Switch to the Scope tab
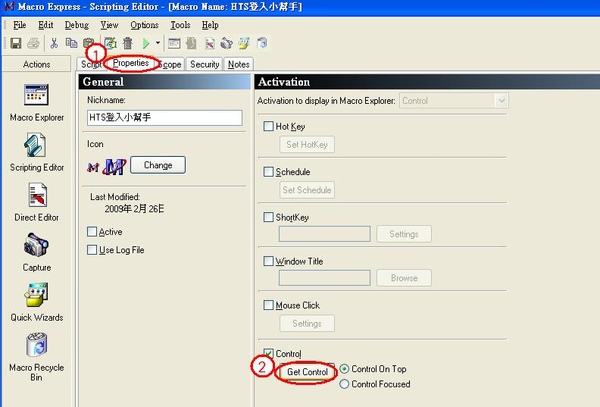600x407 pixels. pyautogui.click(x=170, y=65)
